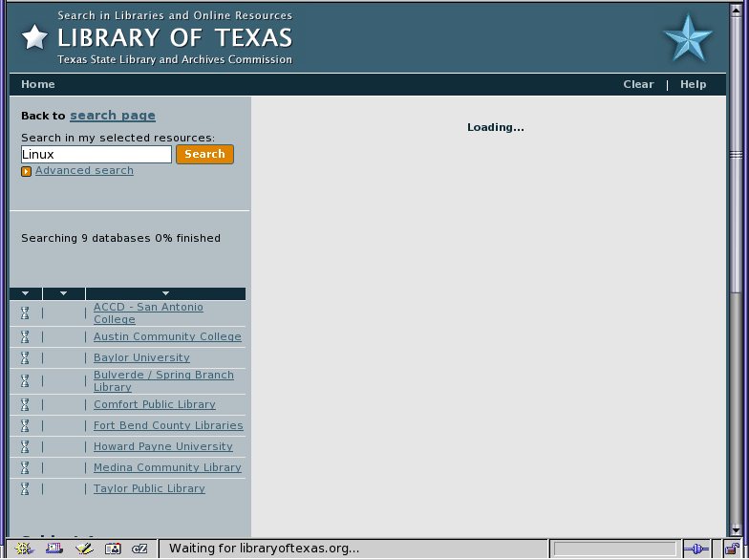Image resolution: width=749 pixels, height=560 pixels.
Task: Open the Address Book icon in status bar
Action: (113, 549)
